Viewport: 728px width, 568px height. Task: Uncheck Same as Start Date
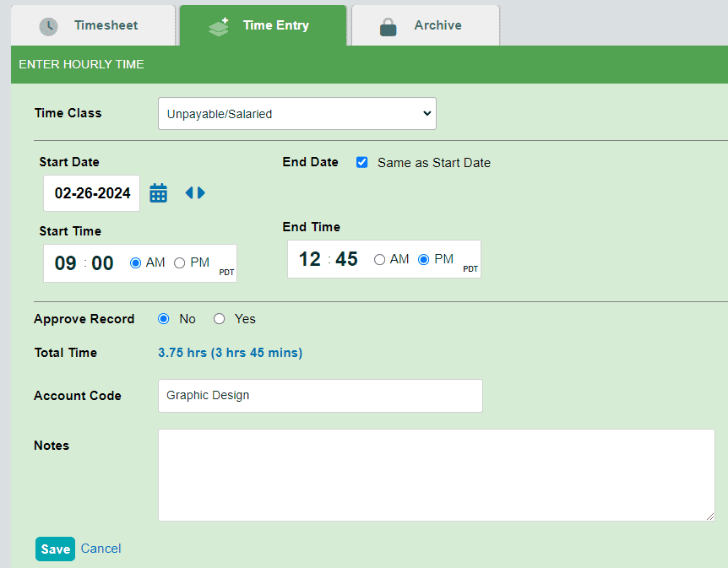tap(361, 162)
